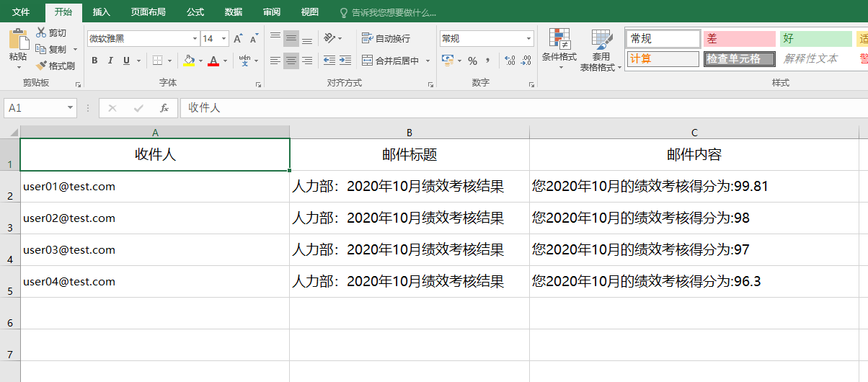Image resolution: width=868 pixels, height=382 pixels.
Task: Apply the 计算 (Calculation) cell style
Action: tap(663, 59)
